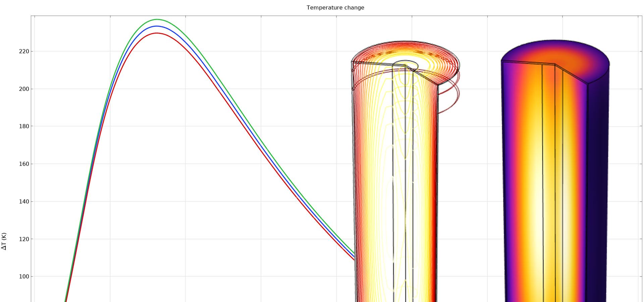Image resolution: width=644 pixels, height=302 pixels.
Task: Click the 140 y-axis tick label
Action: click(24, 202)
